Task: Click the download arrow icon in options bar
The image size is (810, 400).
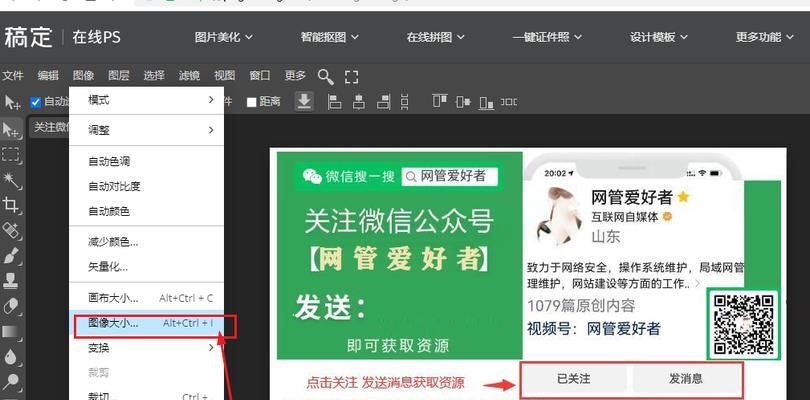Action: [x=304, y=101]
